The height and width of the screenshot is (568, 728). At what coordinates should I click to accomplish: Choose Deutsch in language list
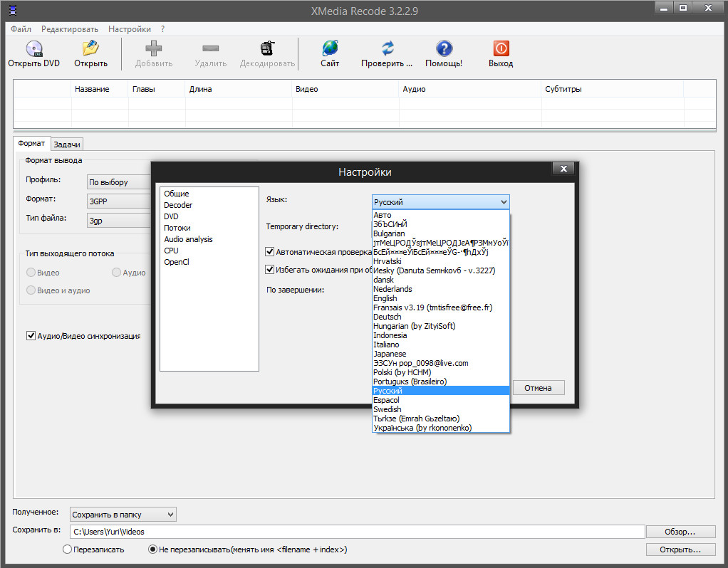click(x=441, y=317)
